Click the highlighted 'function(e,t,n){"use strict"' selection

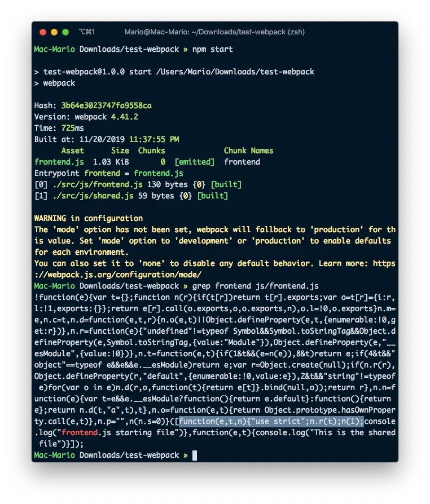(x=271, y=421)
